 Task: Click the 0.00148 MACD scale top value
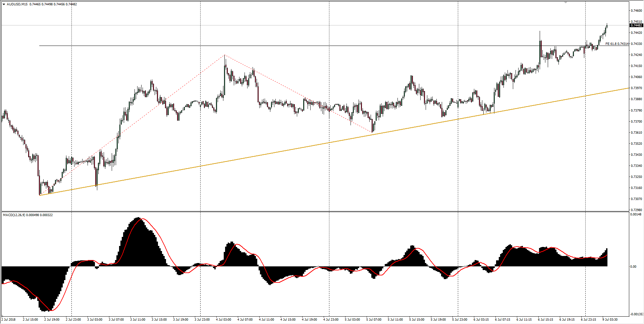pos(636,214)
